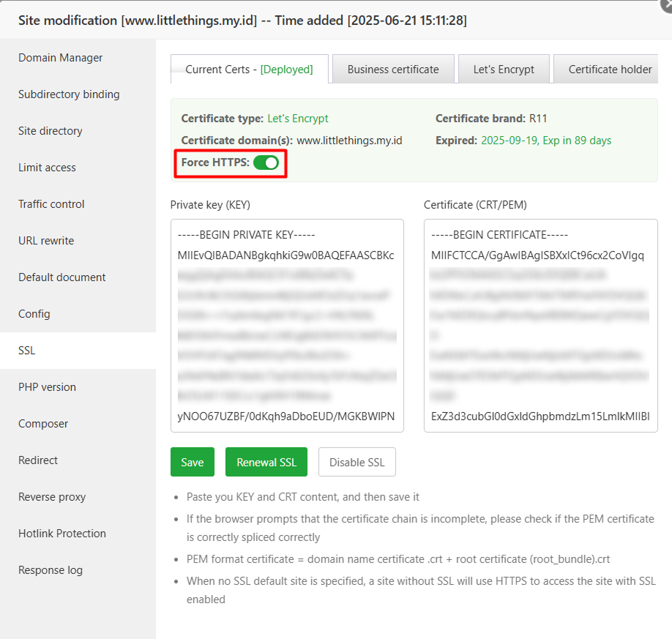Open Limit access settings
This screenshot has height=639, width=672.
[x=48, y=167]
